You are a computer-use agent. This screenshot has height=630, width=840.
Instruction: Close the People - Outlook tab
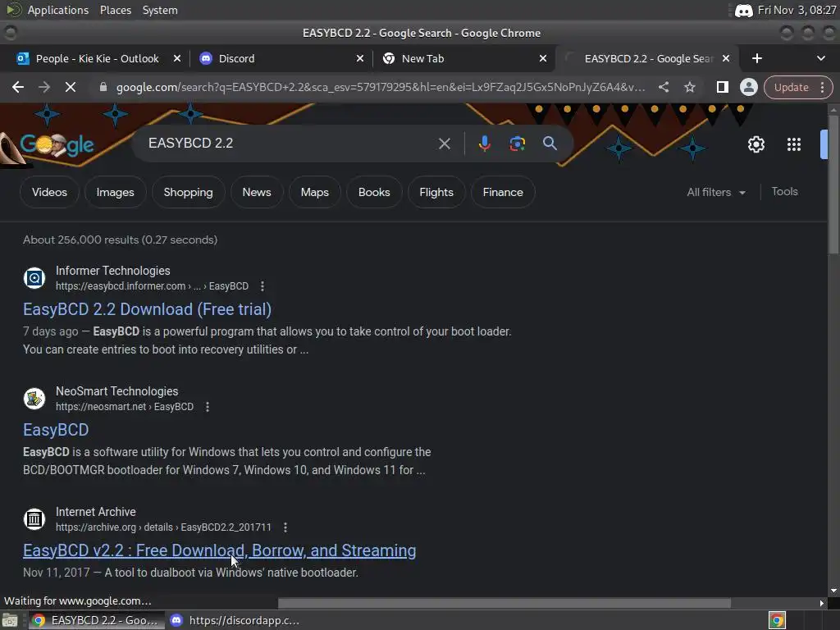(177, 58)
